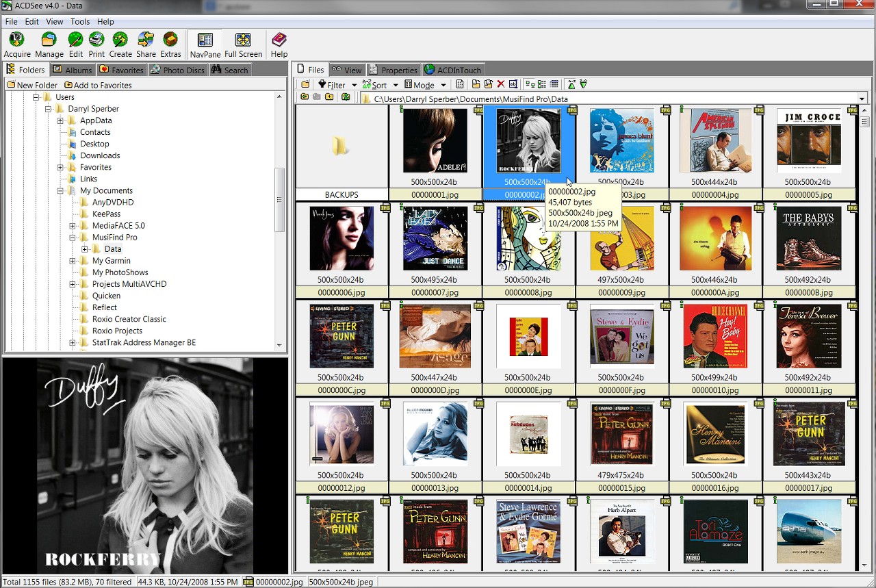The width and height of the screenshot is (876, 588).
Task: Toggle ascending sort order icon
Action: click(571, 85)
